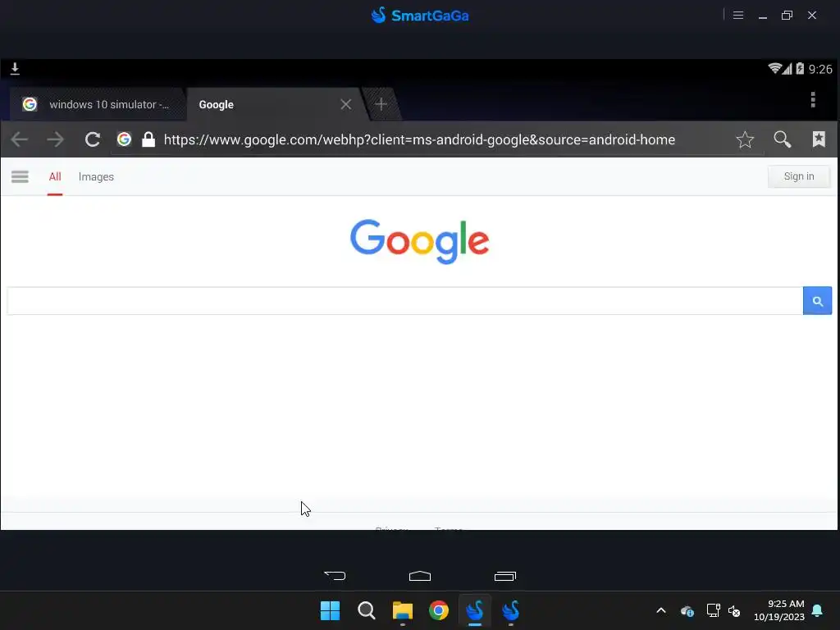The image size is (840, 630).
Task: Restore down the SmartGaGa window
Action: point(787,16)
